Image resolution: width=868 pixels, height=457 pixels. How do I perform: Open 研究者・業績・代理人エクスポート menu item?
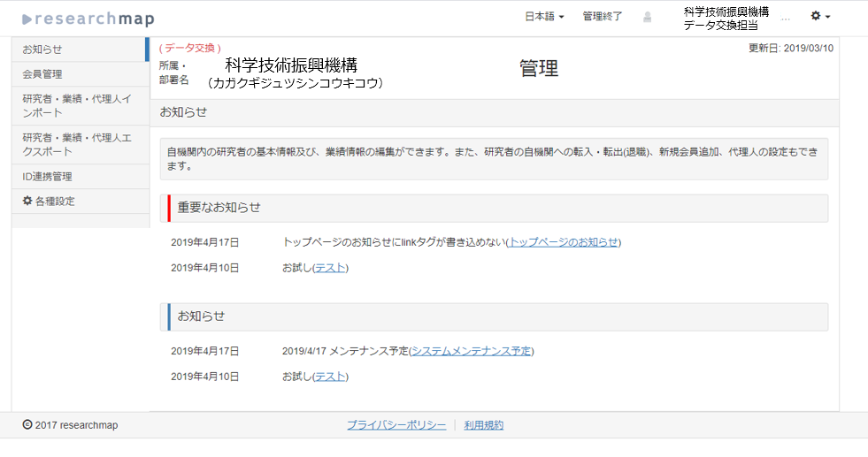coord(81,144)
